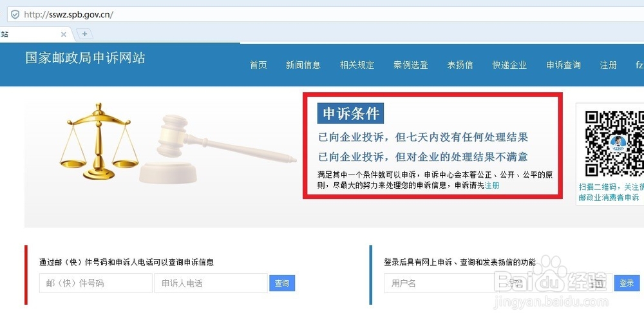The height and width of the screenshot is (324, 644).
Task: Click the address bar URL
Action: tap(69, 15)
